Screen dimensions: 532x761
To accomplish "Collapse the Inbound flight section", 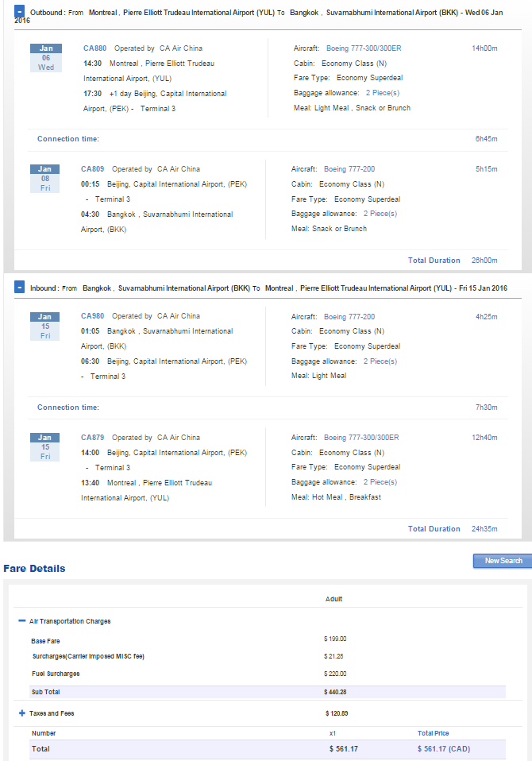I will point(19,287).
